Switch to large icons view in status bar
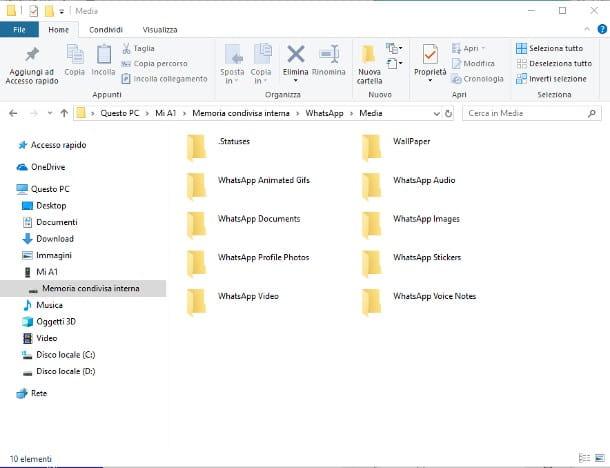Image resolution: width=610 pixels, height=468 pixels. 599,458
